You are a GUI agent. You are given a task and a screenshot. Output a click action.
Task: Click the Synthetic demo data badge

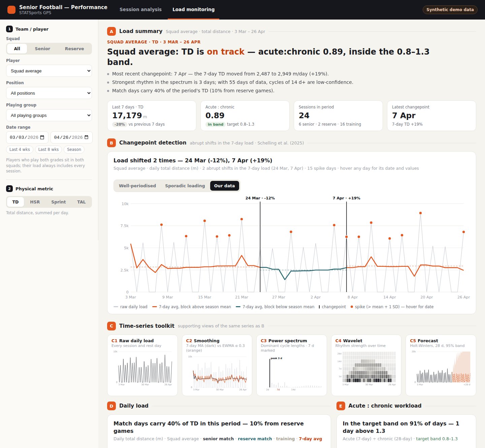(450, 9)
